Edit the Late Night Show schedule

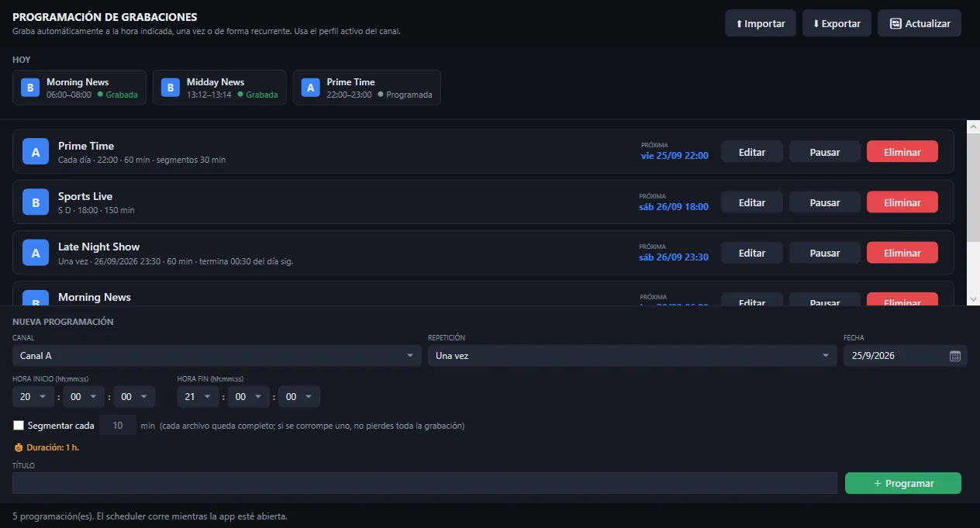(x=752, y=253)
